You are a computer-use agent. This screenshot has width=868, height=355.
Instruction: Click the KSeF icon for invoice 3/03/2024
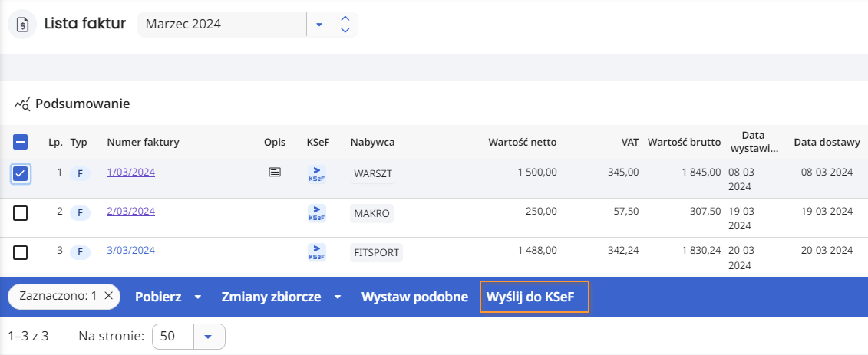click(x=317, y=252)
